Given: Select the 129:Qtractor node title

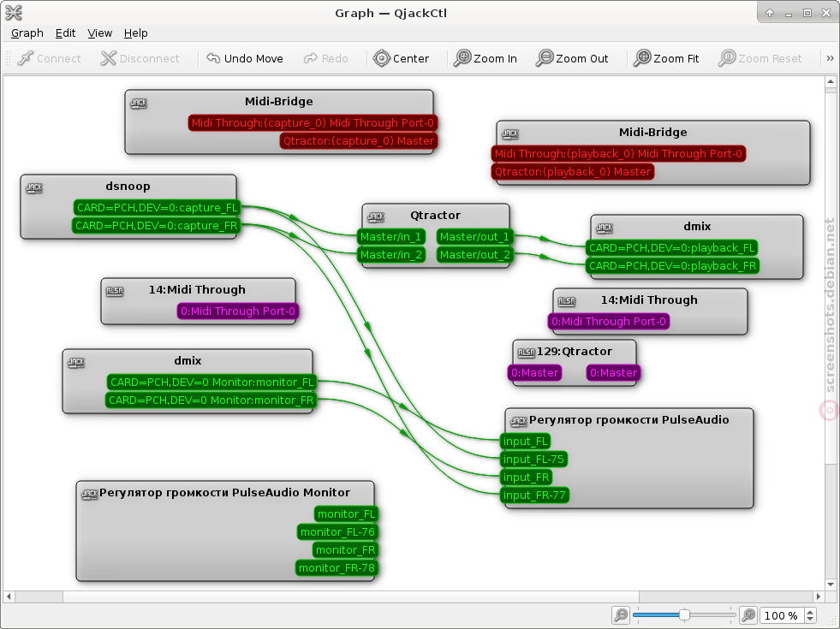Looking at the screenshot, I should pyautogui.click(x=575, y=351).
